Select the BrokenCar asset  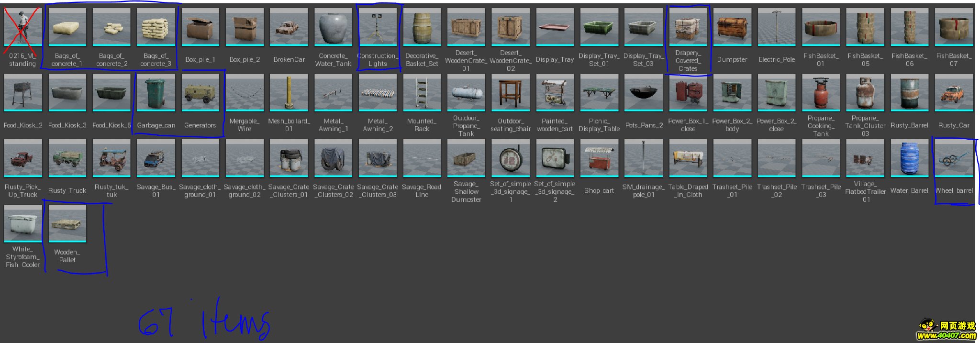pyautogui.click(x=289, y=27)
